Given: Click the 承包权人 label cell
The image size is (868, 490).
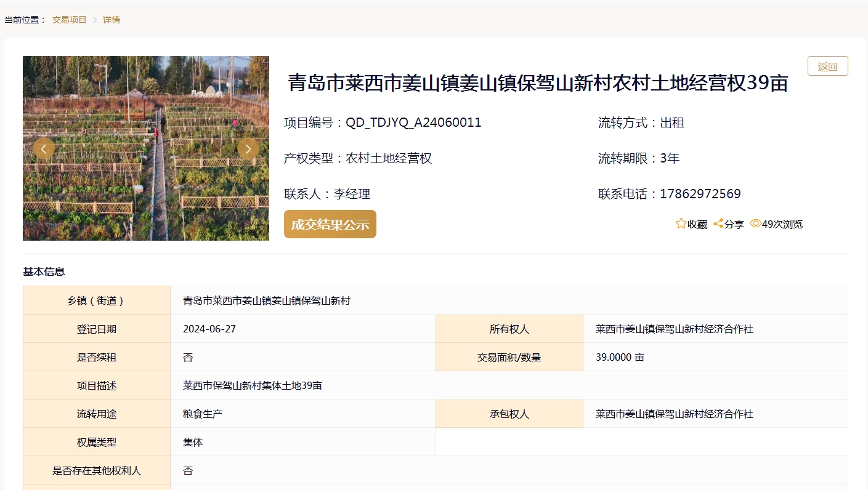Looking at the screenshot, I should (509, 414).
